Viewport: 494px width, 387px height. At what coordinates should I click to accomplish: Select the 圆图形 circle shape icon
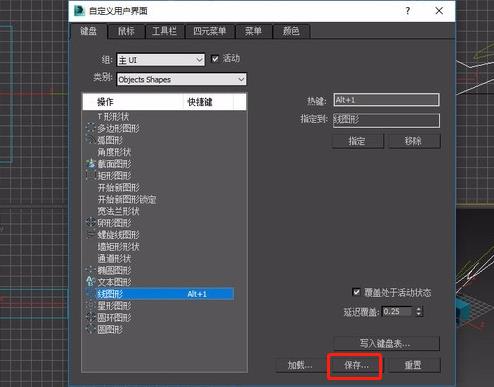pyautogui.click(x=90, y=329)
